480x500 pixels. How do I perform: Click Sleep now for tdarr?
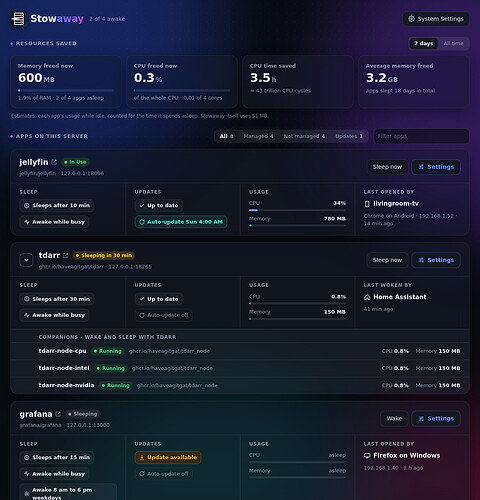pyautogui.click(x=387, y=260)
